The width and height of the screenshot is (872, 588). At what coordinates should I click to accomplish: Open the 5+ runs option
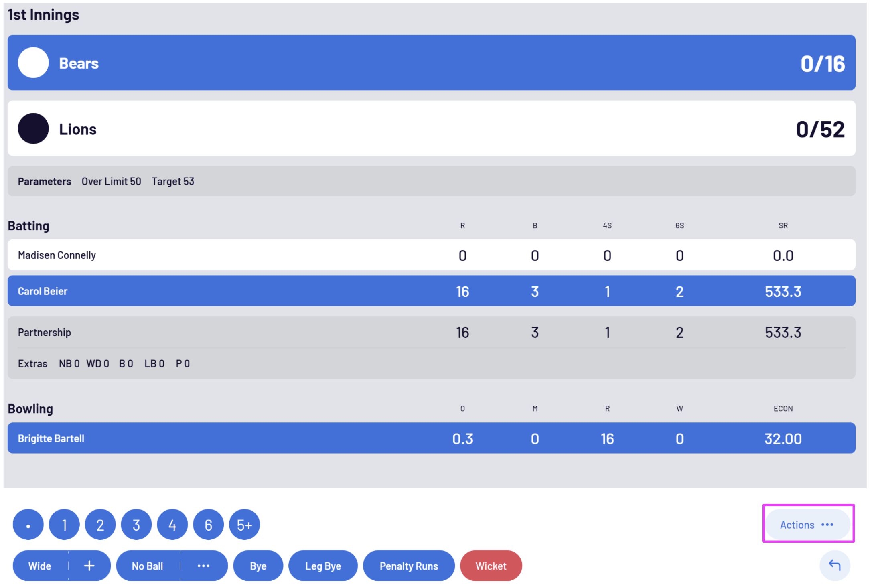point(244,524)
